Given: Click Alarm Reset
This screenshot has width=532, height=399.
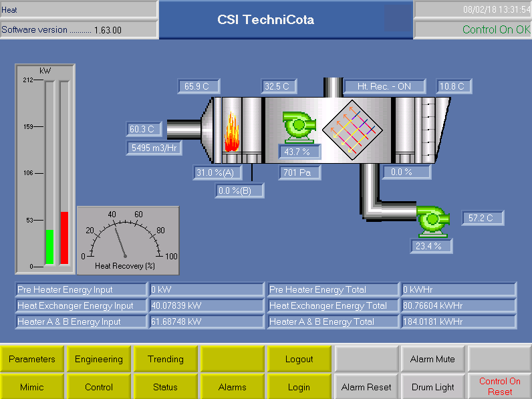Looking at the screenshot, I should tap(366, 387).
